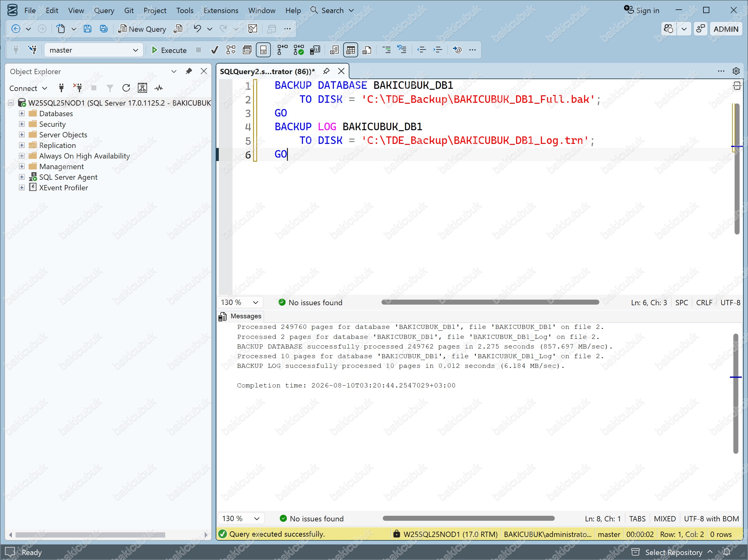Click the Object Explorer connect plug icon
The height and width of the screenshot is (560, 748).
click(61, 88)
